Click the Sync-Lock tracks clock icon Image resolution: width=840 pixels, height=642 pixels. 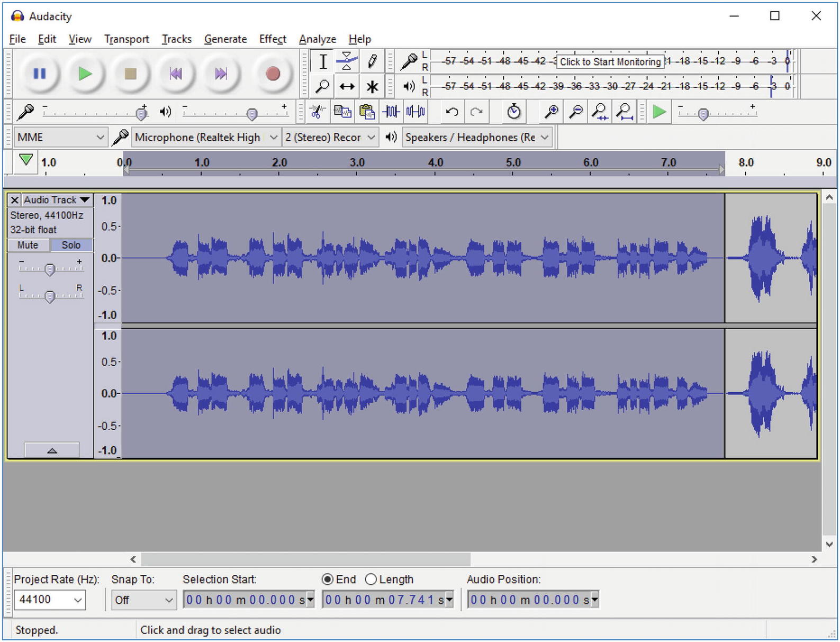click(x=513, y=112)
